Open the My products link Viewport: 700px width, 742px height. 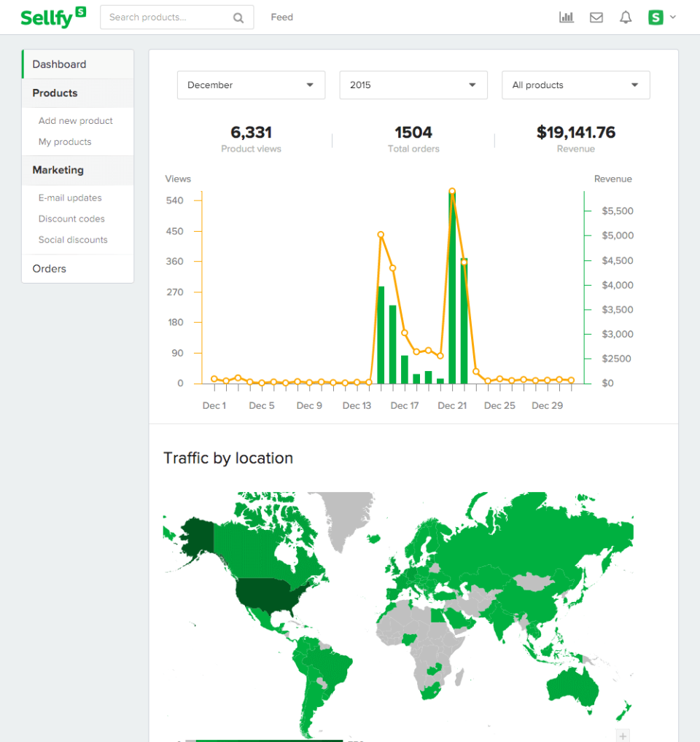coord(65,142)
